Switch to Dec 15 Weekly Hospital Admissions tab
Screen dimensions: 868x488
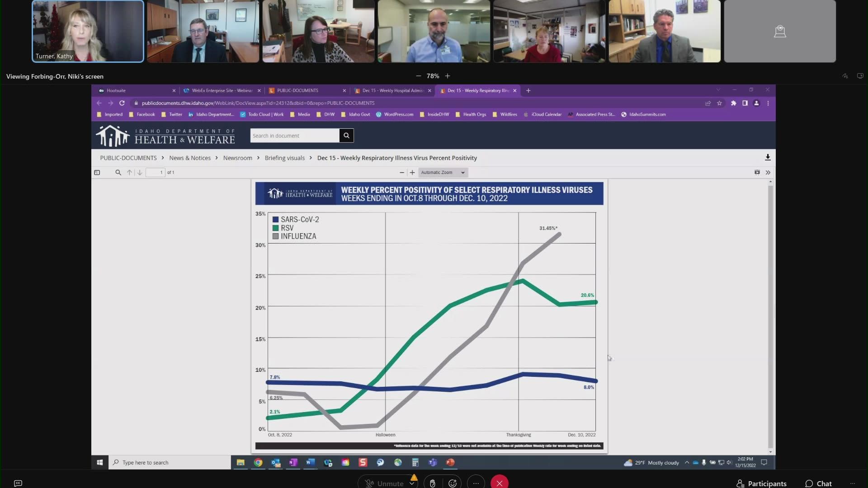coord(392,90)
